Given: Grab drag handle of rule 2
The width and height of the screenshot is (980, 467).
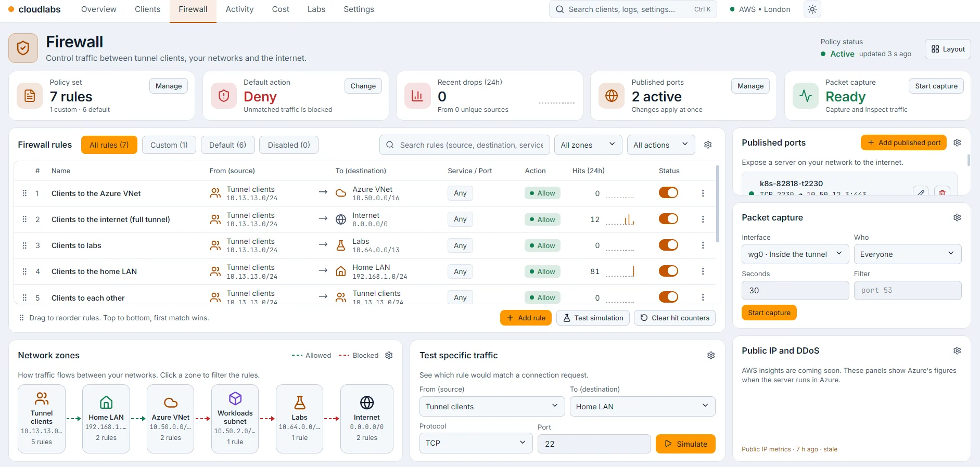Looking at the screenshot, I should [24, 219].
